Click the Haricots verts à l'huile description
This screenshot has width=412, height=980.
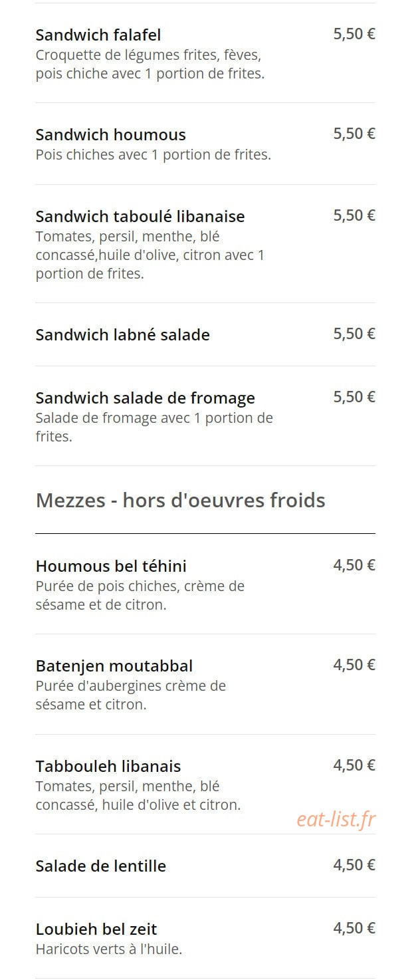109,949
